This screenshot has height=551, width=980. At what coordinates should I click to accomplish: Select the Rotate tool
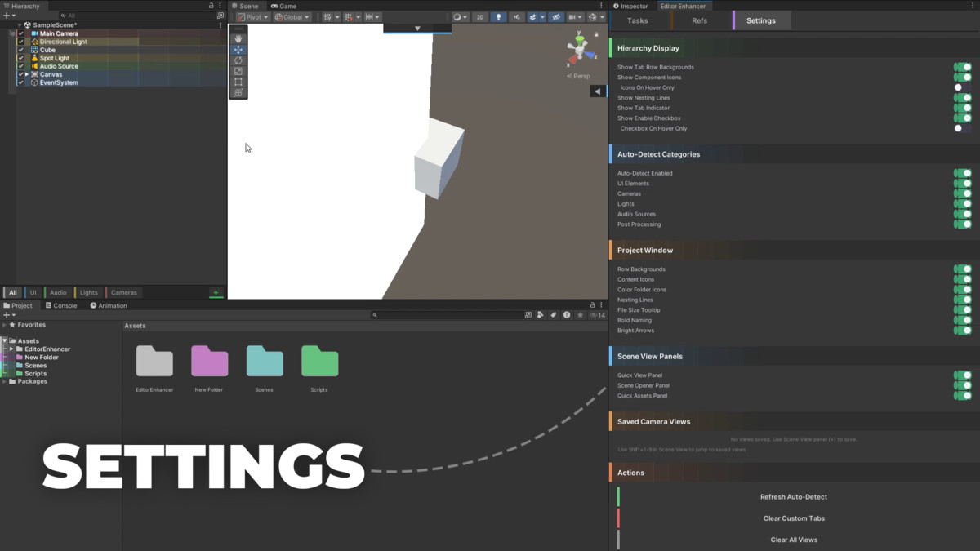(x=238, y=60)
